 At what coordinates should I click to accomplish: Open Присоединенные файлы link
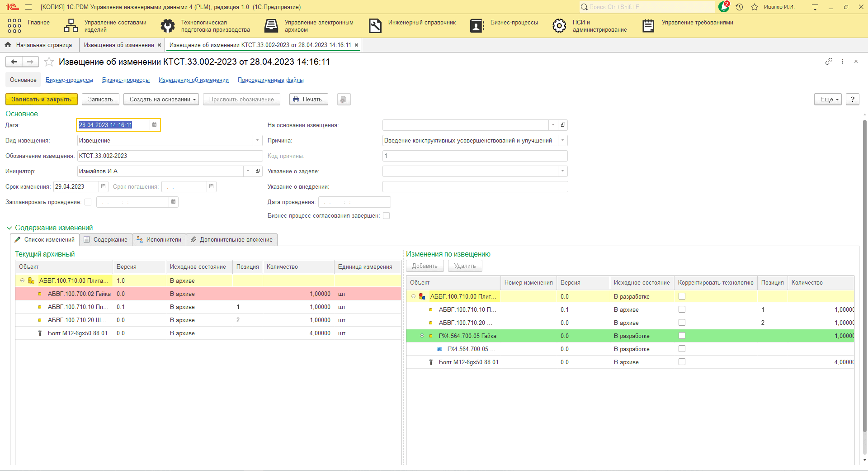[x=271, y=80]
